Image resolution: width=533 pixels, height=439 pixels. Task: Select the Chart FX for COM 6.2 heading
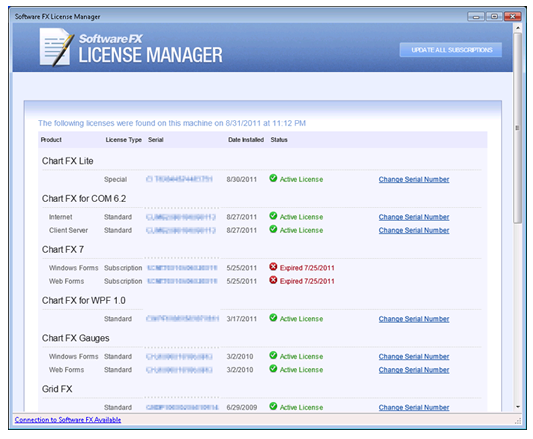[x=84, y=199]
